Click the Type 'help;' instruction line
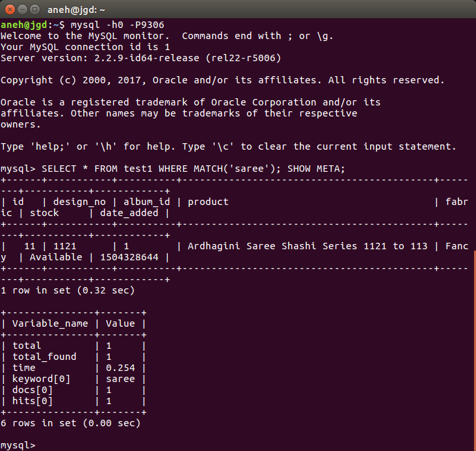Viewport: 476px width, 451px height. (228, 146)
